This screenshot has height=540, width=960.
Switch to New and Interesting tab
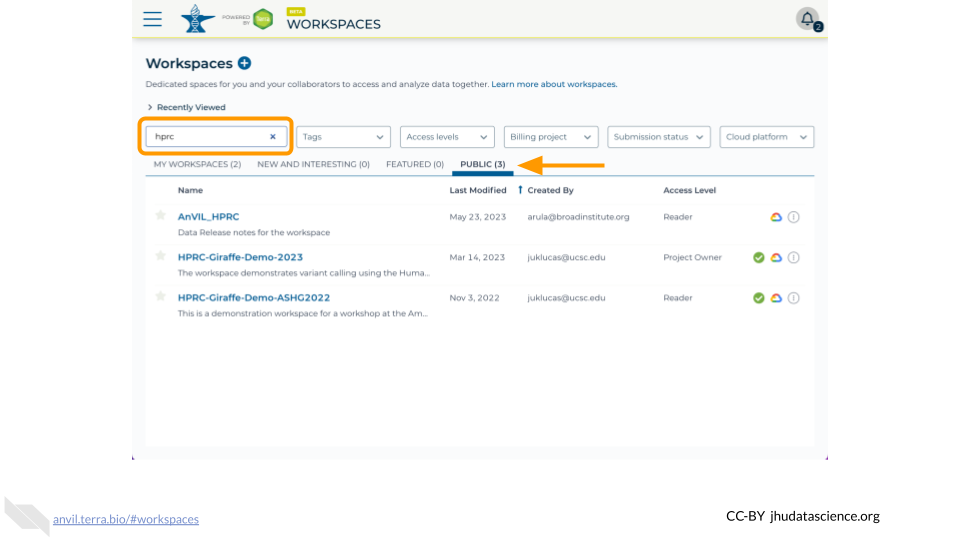click(x=313, y=164)
